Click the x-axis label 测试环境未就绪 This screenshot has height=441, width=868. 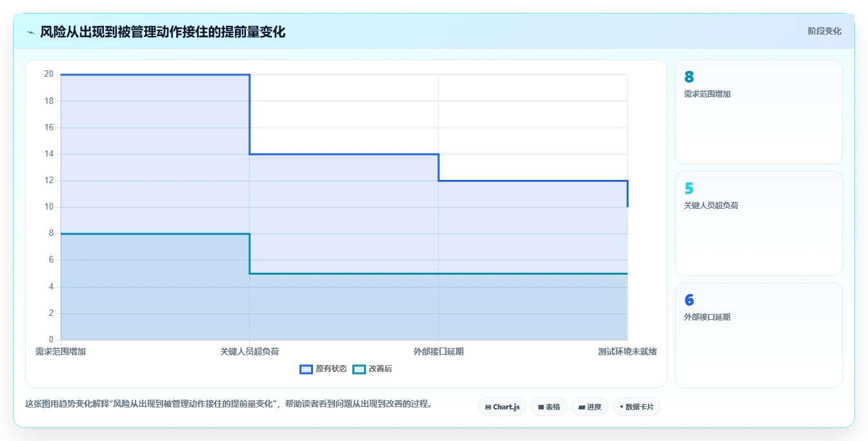[x=627, y=351]
